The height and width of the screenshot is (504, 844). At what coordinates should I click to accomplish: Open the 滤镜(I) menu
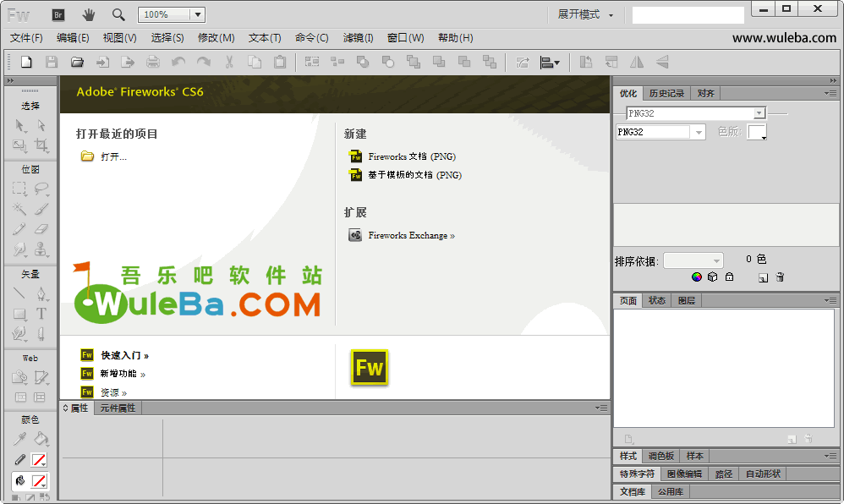(x=358, y=38)
